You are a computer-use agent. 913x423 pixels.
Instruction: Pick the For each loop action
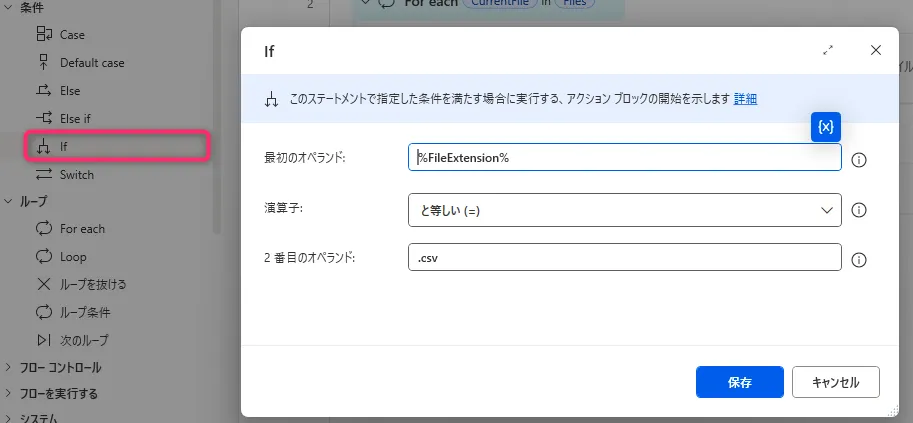tap(82, 228)
